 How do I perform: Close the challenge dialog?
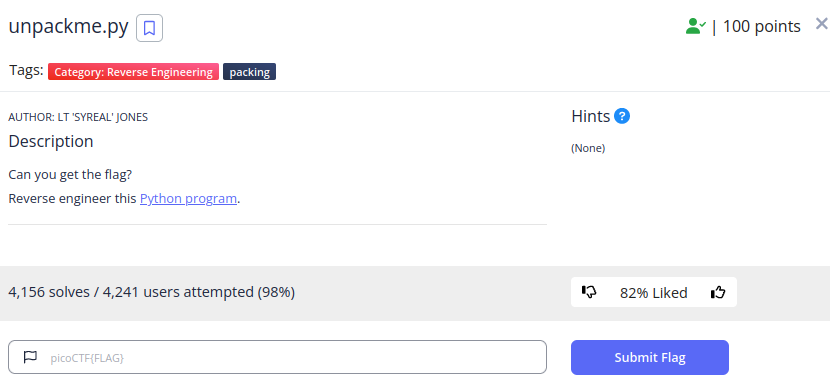point(822,24)
